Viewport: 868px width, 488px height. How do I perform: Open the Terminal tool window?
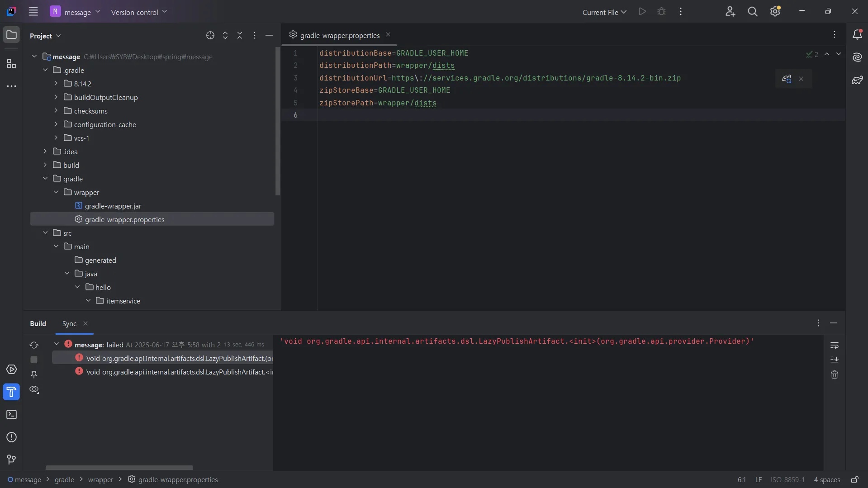[11, 415]
